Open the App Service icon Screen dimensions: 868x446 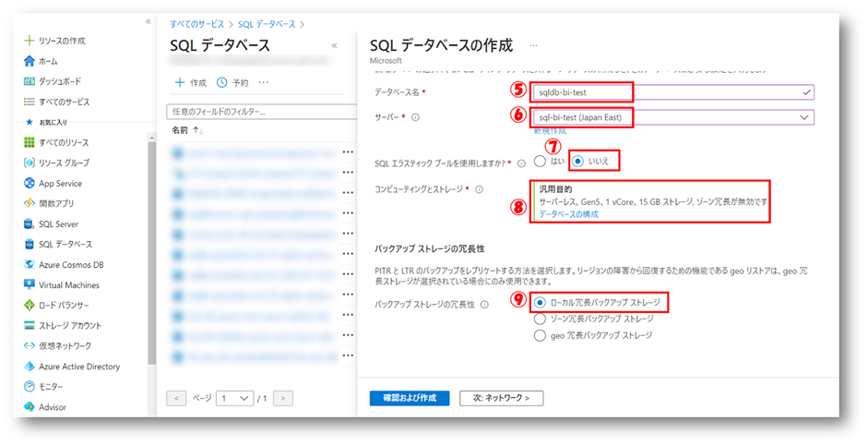[30, 184]
